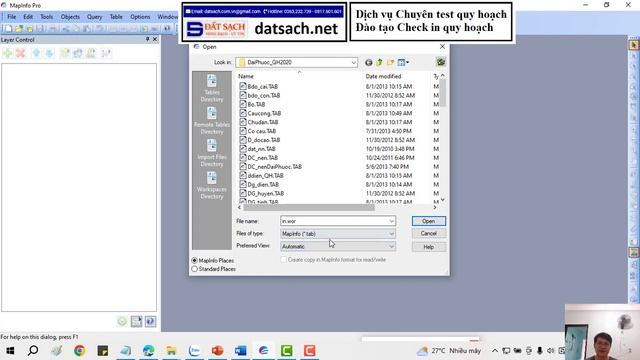Click the Open Workspace icon in MapInfo toolbar
640x360 pixels.
click(29, 29)
